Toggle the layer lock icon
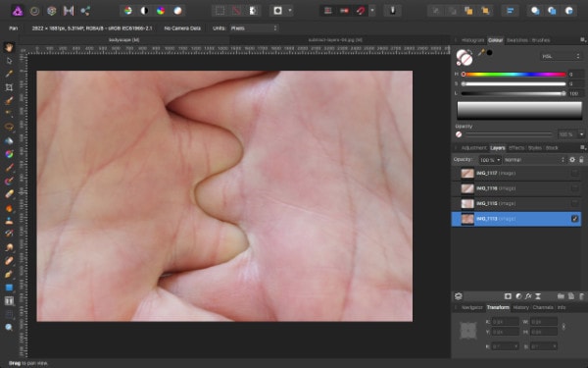The height and width of the screenshot is (368, 588). pyautogui.click(x=581, y=160)
